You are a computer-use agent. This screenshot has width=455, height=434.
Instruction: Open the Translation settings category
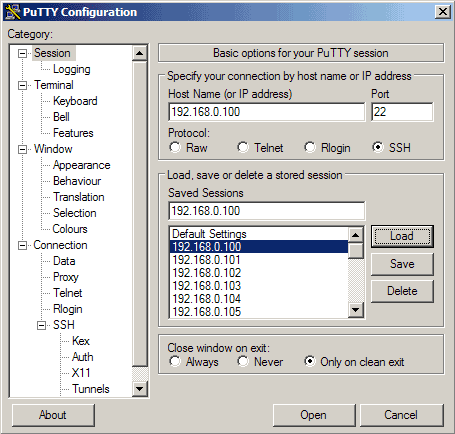[x=79, y=197]
